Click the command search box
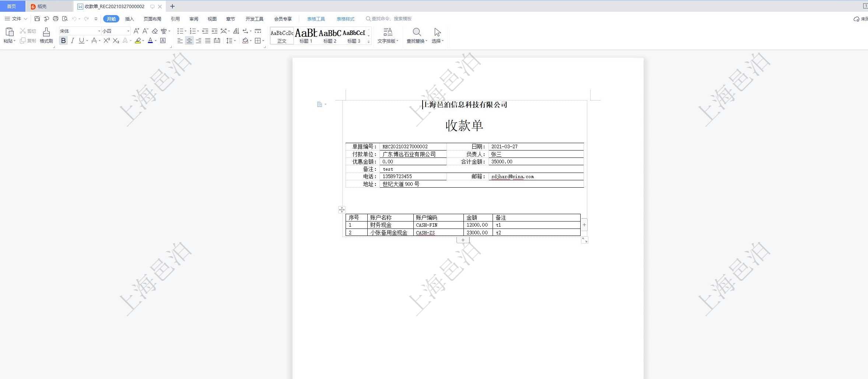Viewport: 868px width, 379px height. click(x=391, y=19)
